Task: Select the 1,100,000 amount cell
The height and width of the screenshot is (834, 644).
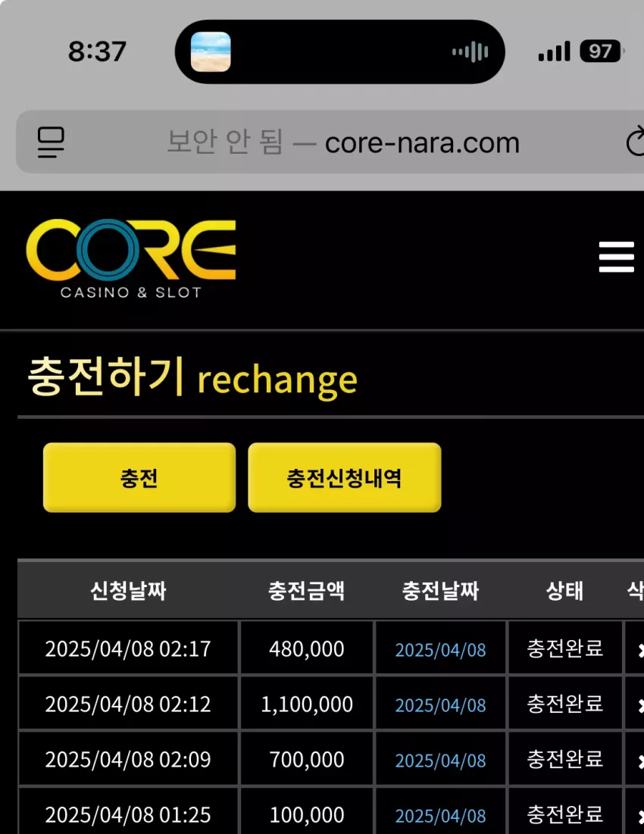Action: click(307, 704)
